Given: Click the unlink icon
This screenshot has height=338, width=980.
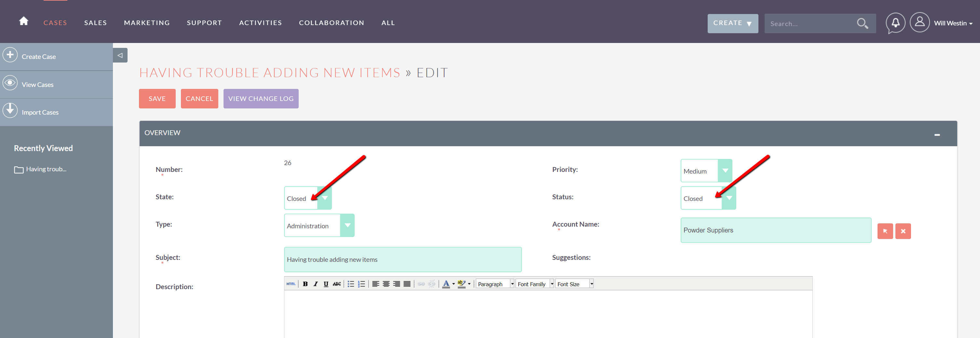Looking at the screenshot, I should point(431,284).
